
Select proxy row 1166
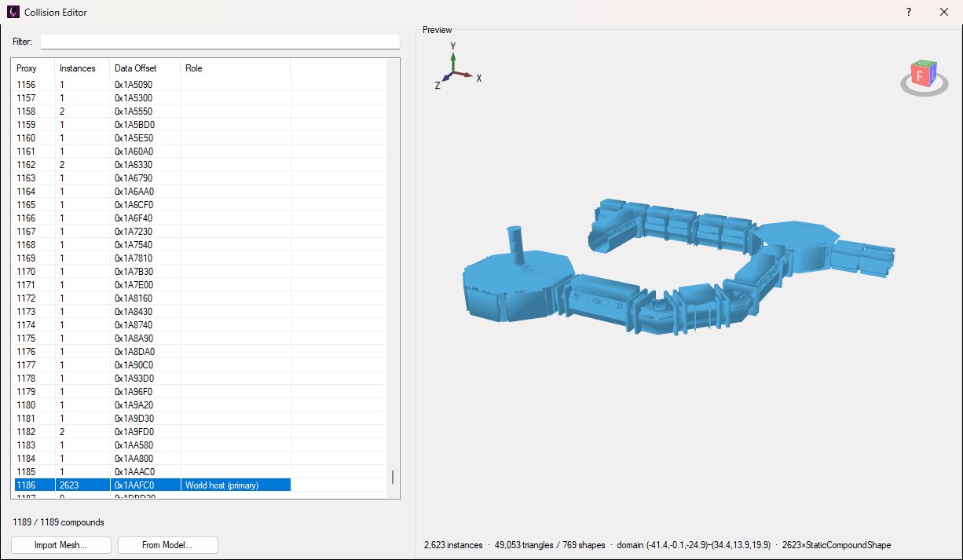(x=152, y=218)
